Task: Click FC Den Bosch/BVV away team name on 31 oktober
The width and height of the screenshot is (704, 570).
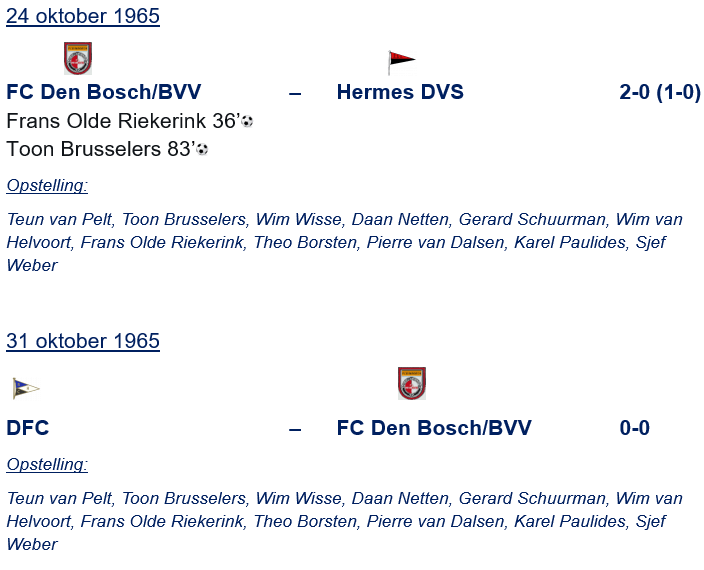Action: [x=434, y=428]
